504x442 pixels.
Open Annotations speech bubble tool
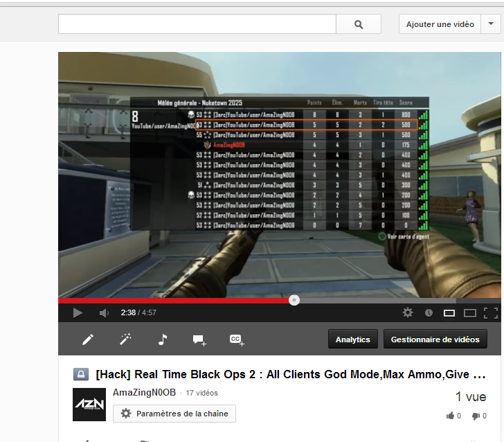[199, 340]
